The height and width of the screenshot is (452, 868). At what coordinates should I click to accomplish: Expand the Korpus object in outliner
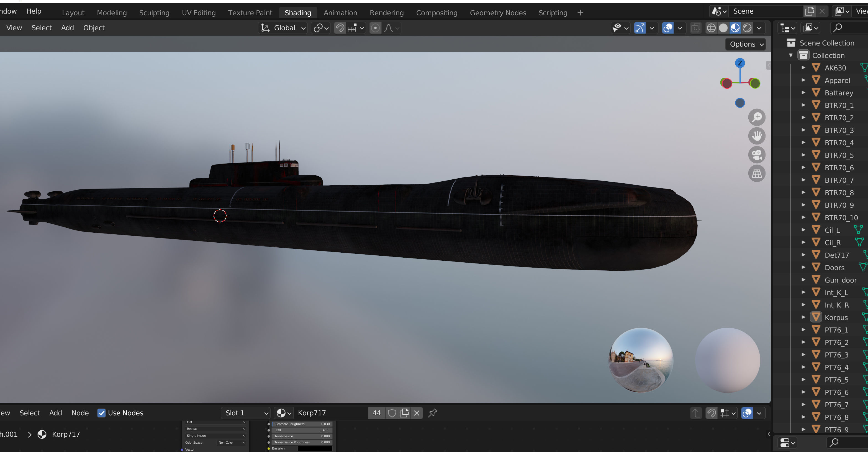point(803,317)
